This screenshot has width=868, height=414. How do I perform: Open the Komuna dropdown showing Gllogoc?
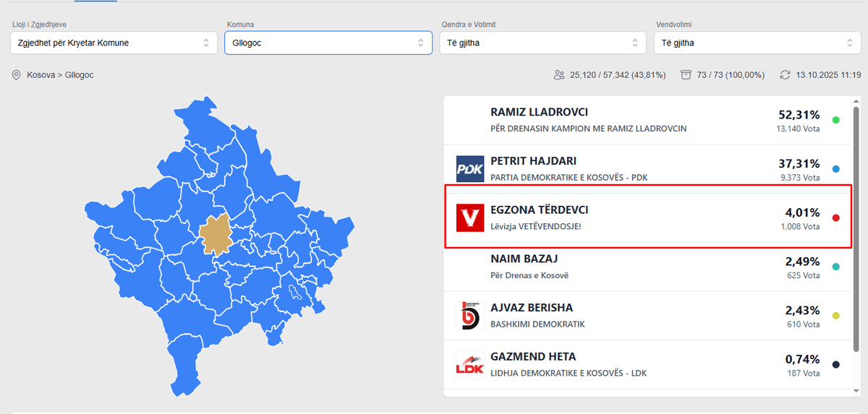[x=328, y=43]
